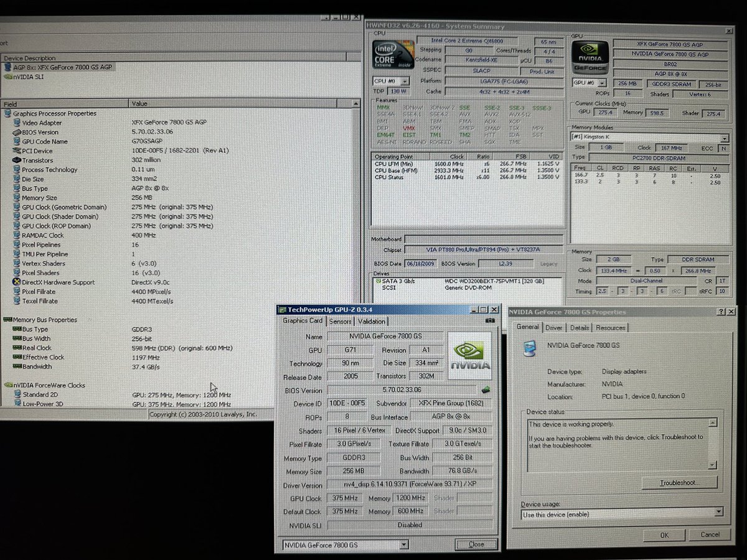Switch to the Sensors tab in GPU-Z
This screenshot has width=747, height=560.
(x=341, y=321)
